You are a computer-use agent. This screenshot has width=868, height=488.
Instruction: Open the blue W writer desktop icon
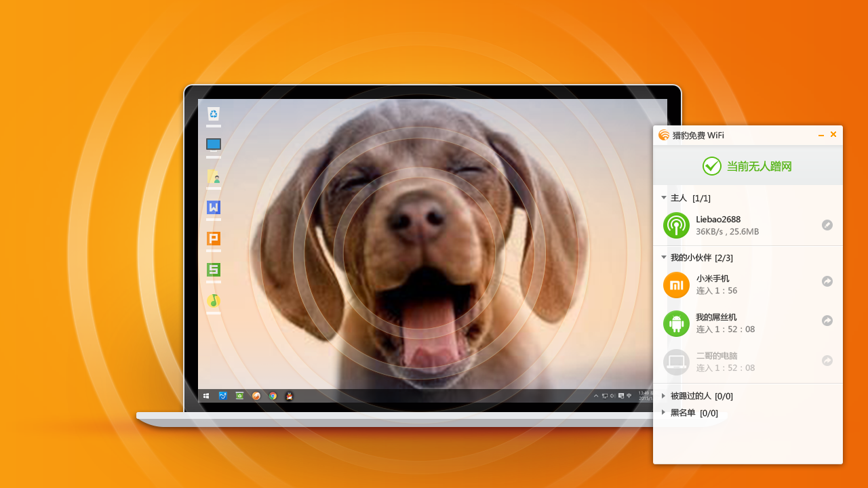tap(214, 207)
